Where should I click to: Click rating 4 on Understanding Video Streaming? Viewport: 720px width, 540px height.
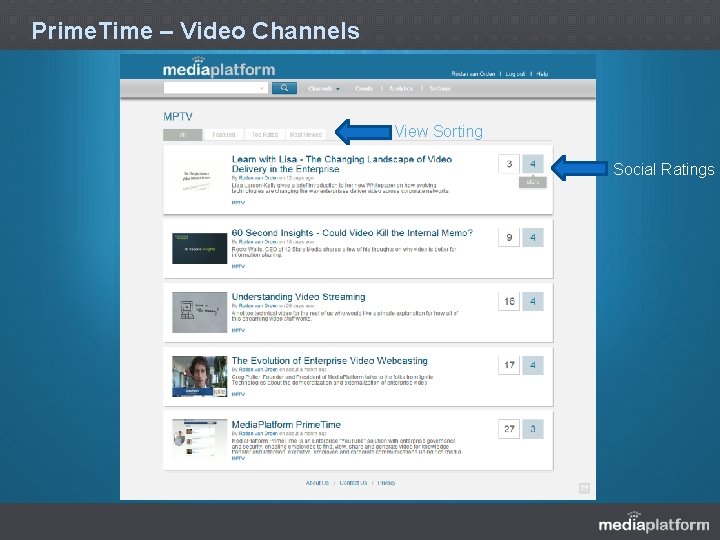[533, 301]
